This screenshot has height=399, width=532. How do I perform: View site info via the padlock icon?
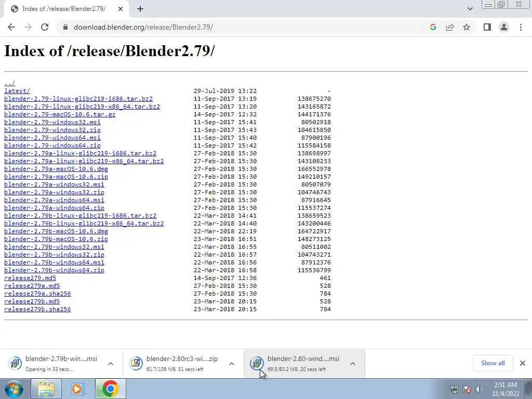tap(65, 27)
